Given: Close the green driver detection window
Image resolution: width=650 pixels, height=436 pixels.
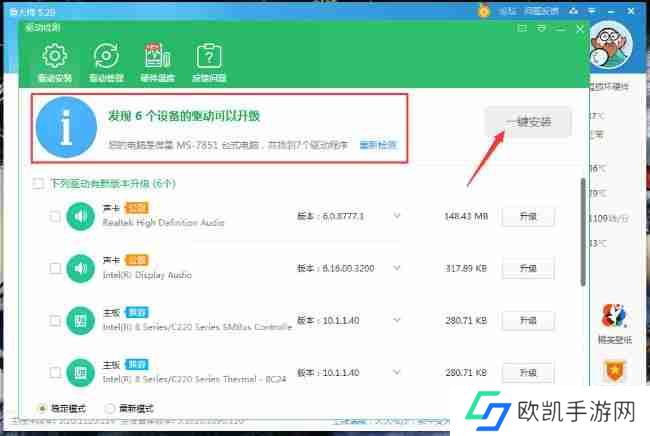Looking at the screenshot, I should (580, 29).
